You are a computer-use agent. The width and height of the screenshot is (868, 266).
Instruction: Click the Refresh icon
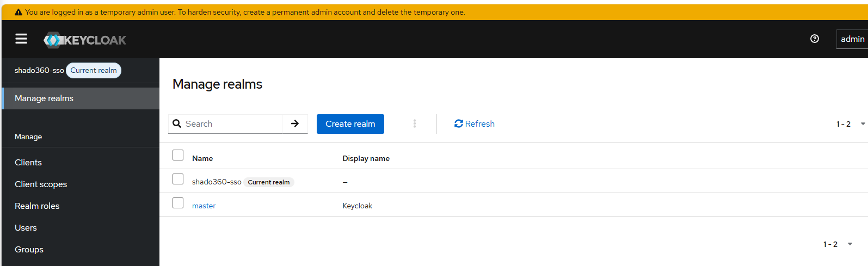pos(459,123)
